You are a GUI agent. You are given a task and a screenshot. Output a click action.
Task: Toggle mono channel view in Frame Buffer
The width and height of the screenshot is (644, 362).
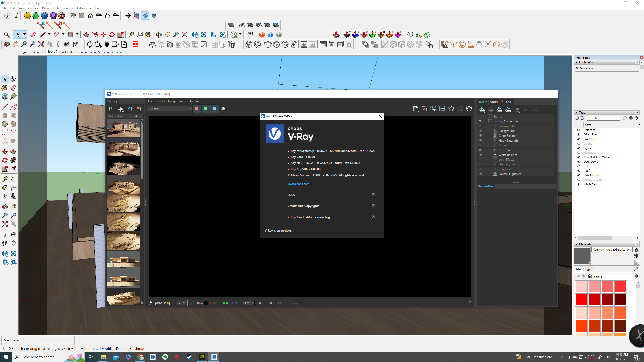pos(223,109)
